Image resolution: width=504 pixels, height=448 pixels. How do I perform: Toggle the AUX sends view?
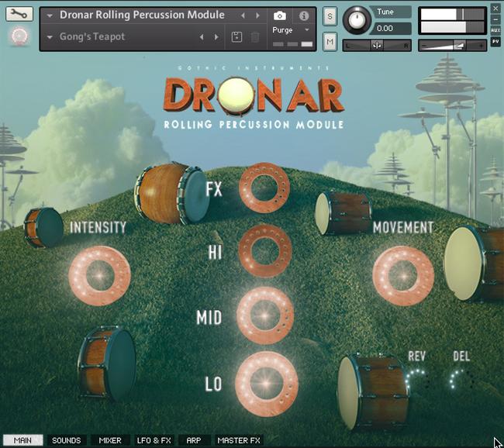495,30
